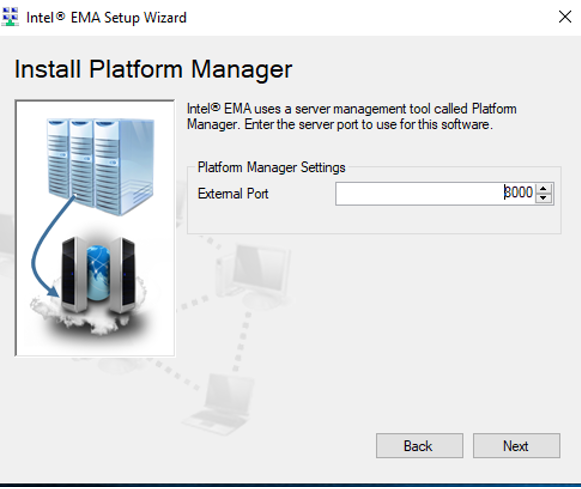Decrease External Port with the down arrow

(544, 198)
